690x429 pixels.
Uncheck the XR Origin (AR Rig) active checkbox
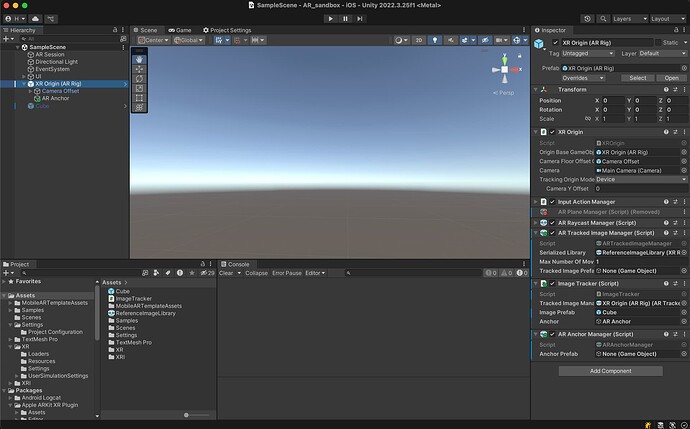pos(555,43)
